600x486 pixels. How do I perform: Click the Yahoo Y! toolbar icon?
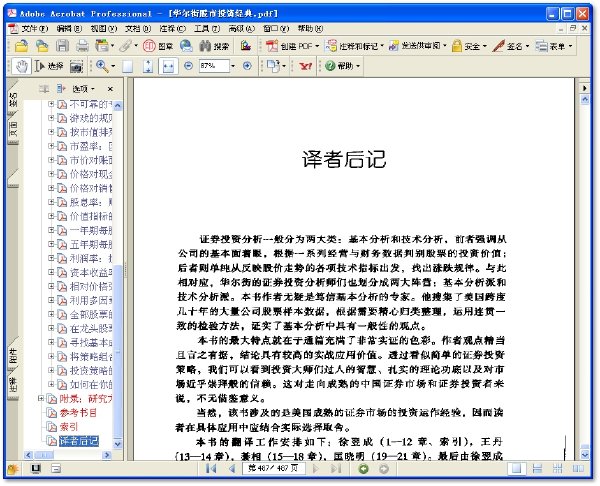pyautogui.click(x=305, y=66)
